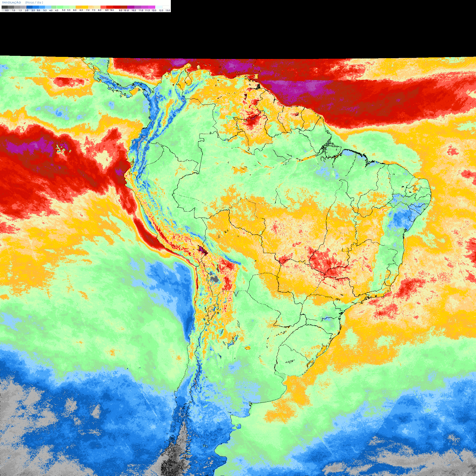This screenshot has width=476, height=476.
Task: Click the 3.0 legend value
Action: [38, 10]
